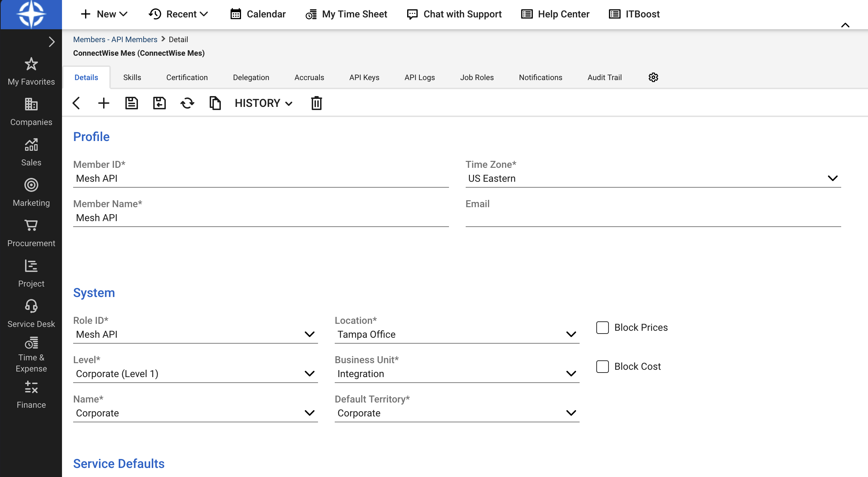Open the Recent items dropdown

178,14
